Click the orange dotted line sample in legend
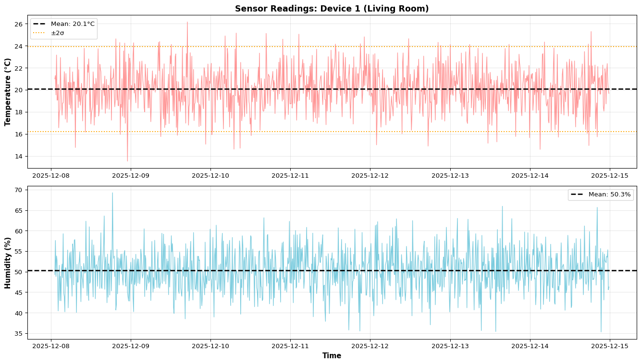The width and height of the screenshot is (641, 364). click(x=39, y=33)
